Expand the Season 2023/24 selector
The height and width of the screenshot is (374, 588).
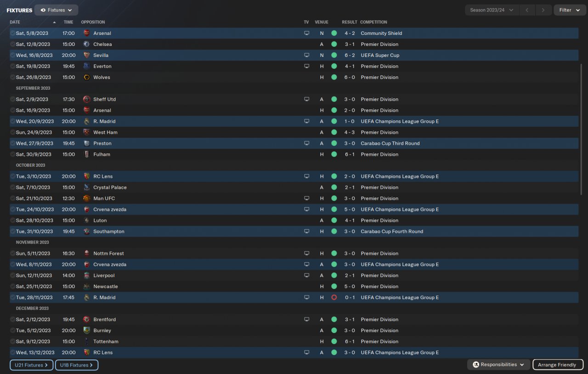click(492, 10)
